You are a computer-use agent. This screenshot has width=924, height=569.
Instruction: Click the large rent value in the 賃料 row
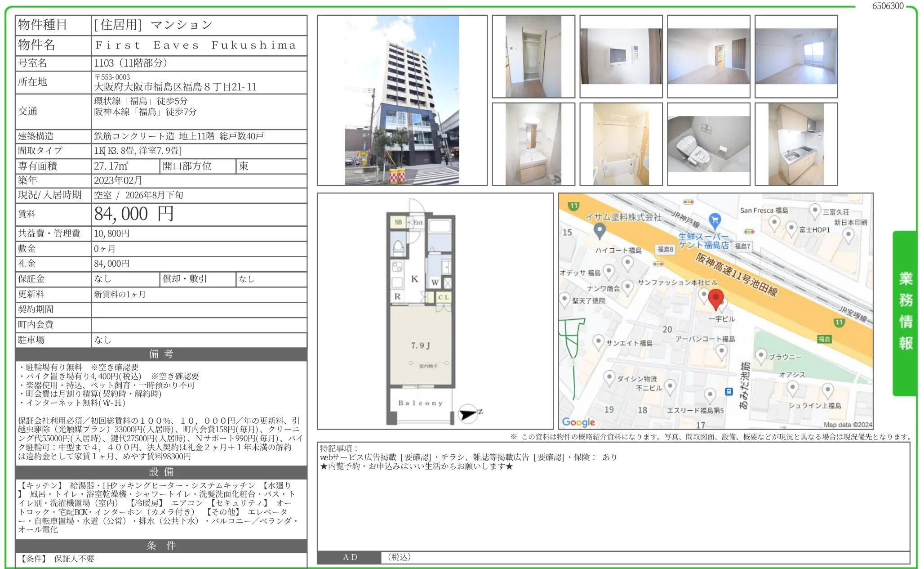(133, 214)
